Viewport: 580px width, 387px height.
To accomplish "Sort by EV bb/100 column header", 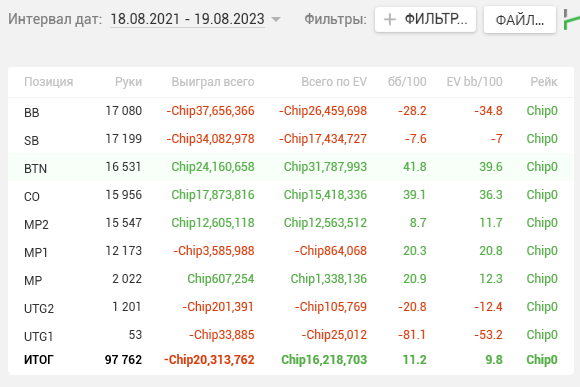I will click(474, 82).
